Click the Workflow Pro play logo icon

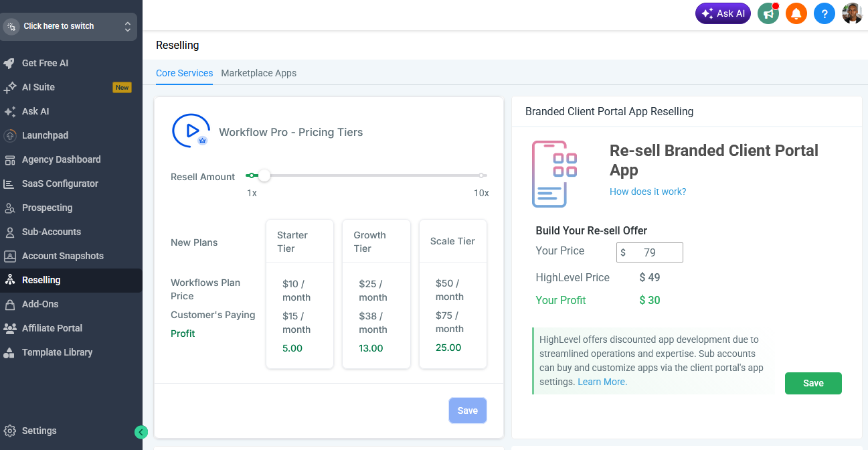tap(191, 131)
